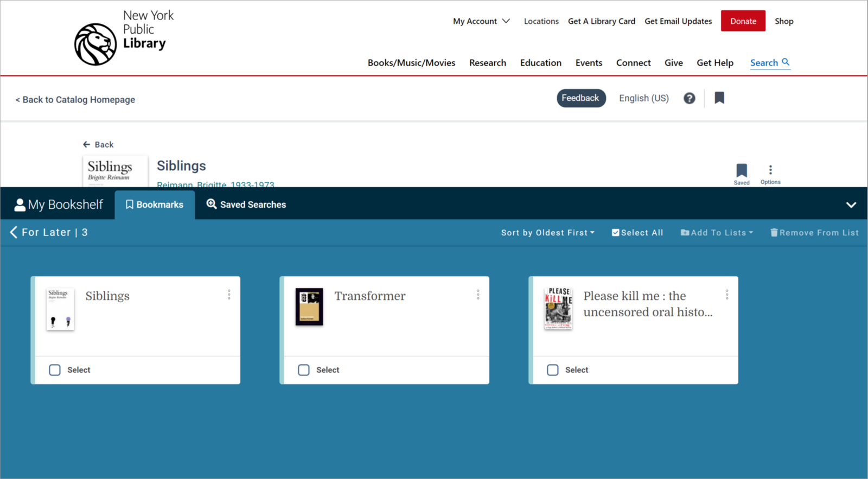Click the help question mark icon
This screenshot has height=479, width=868.
click(x=689, y=98)
